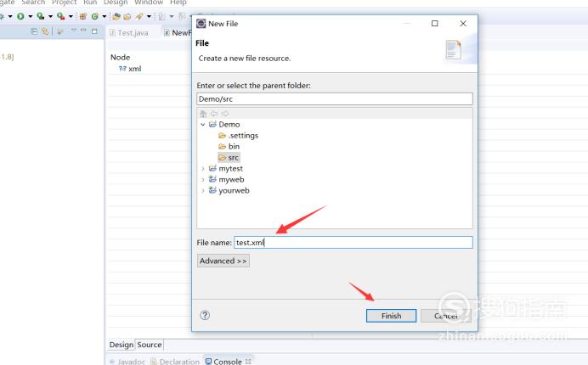This screenshot has width=588, height=365.
Task: Open the Window menu
Action: point(149,3)
